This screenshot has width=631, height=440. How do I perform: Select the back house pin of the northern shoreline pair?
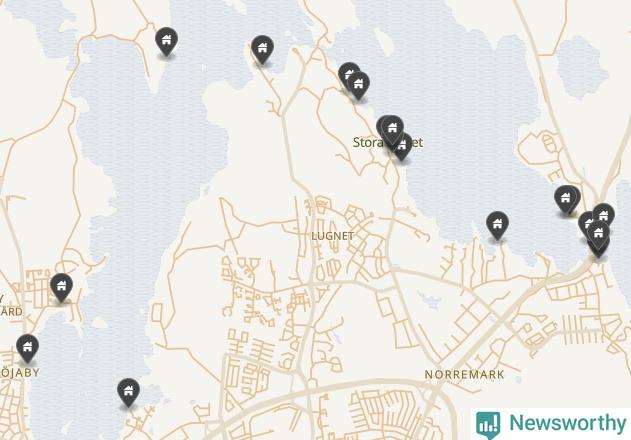click(347, 72)
